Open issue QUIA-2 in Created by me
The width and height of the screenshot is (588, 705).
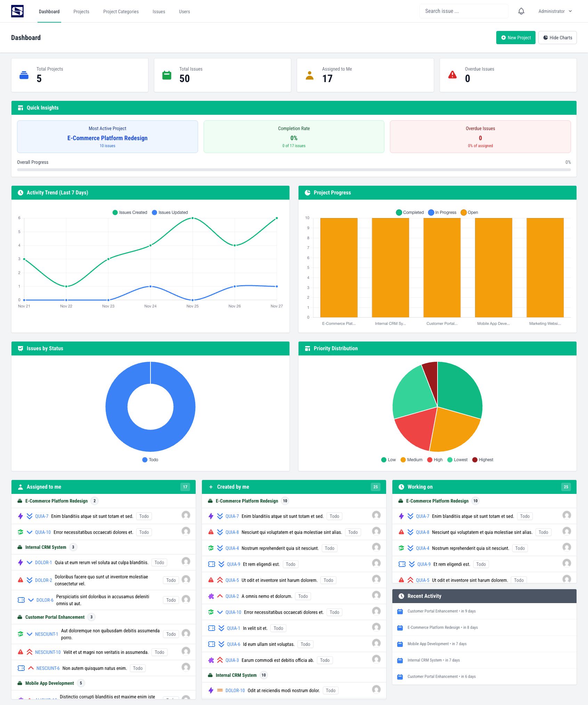(232, 596)
